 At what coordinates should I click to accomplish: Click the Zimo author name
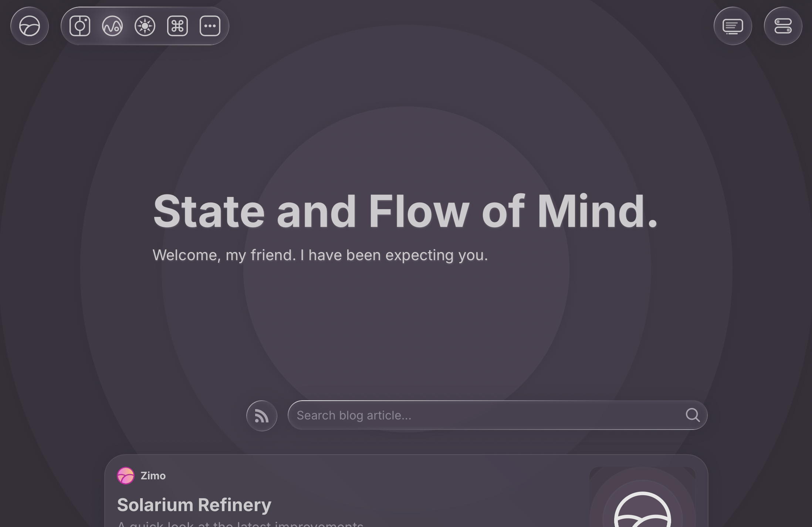pos(153,476)
